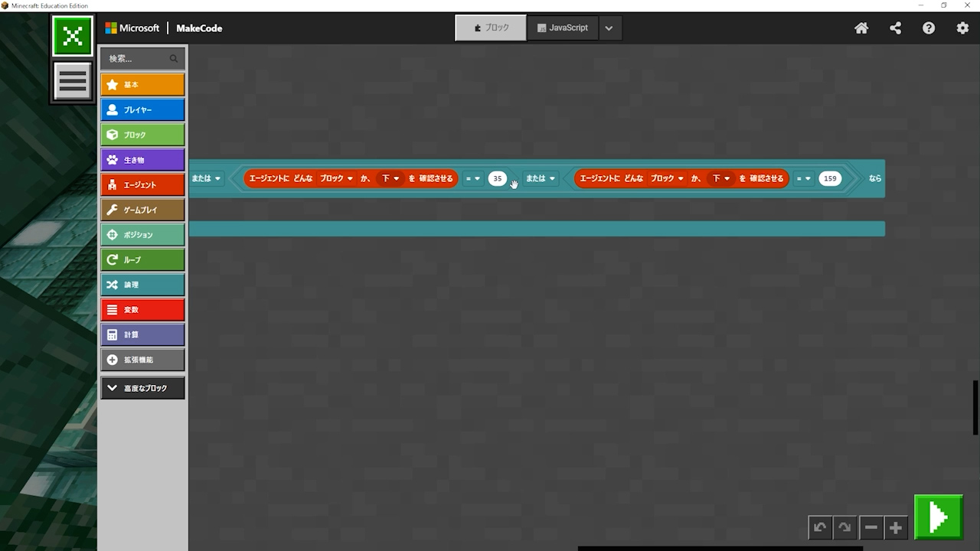Open the Share project icon

(895, 28)
